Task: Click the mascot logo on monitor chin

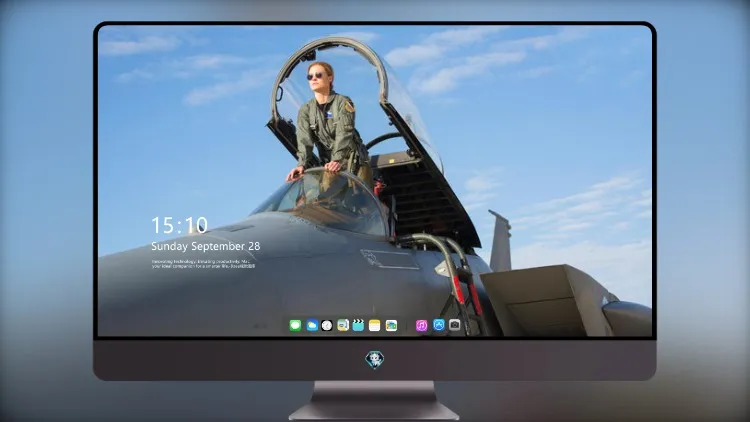Action: (375, 360)
